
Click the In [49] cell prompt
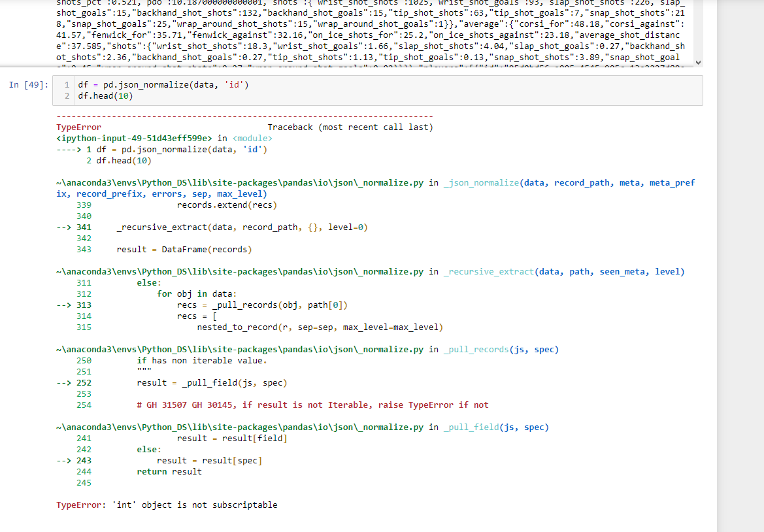(x=28, y=85)
